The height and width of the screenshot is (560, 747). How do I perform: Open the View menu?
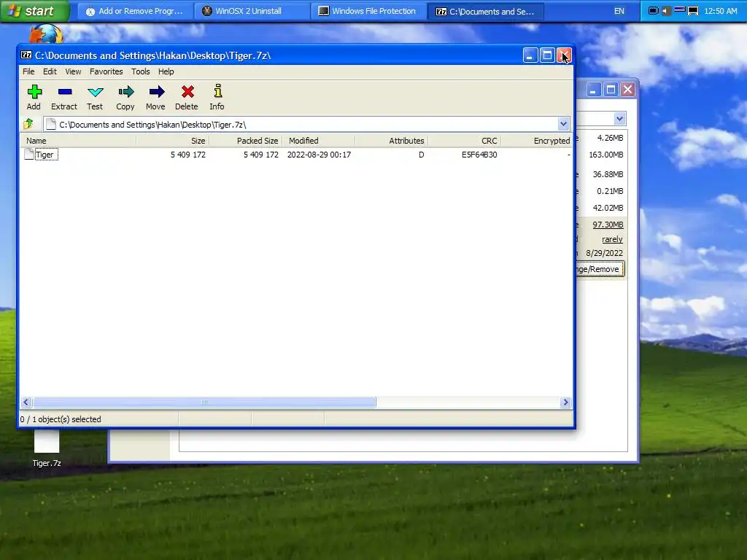pyautogui.click(x=73, y=71)
